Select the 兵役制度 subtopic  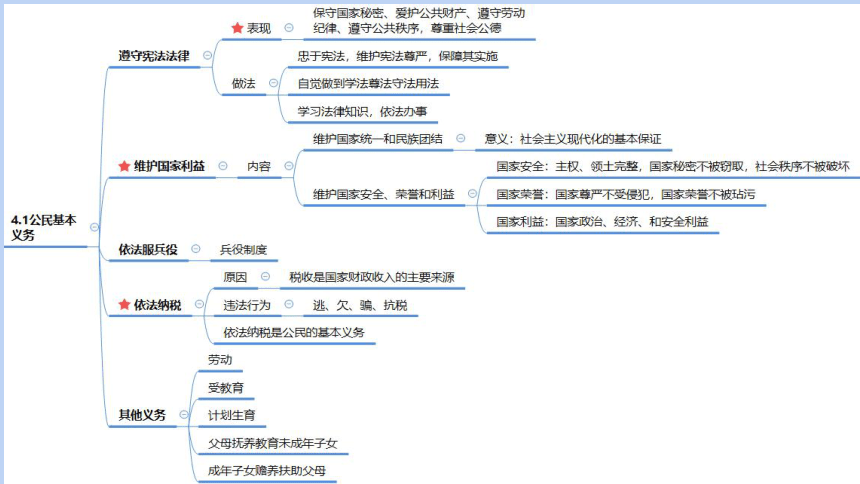[244, 250]
